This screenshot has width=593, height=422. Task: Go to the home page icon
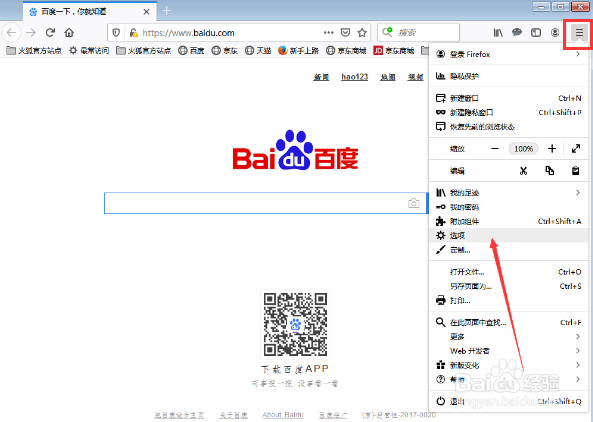click(x=69, y=33)
